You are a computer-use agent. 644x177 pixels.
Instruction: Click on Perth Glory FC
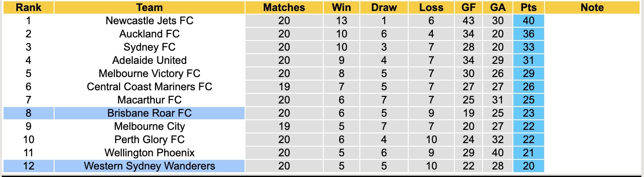(x=150, y=140)
